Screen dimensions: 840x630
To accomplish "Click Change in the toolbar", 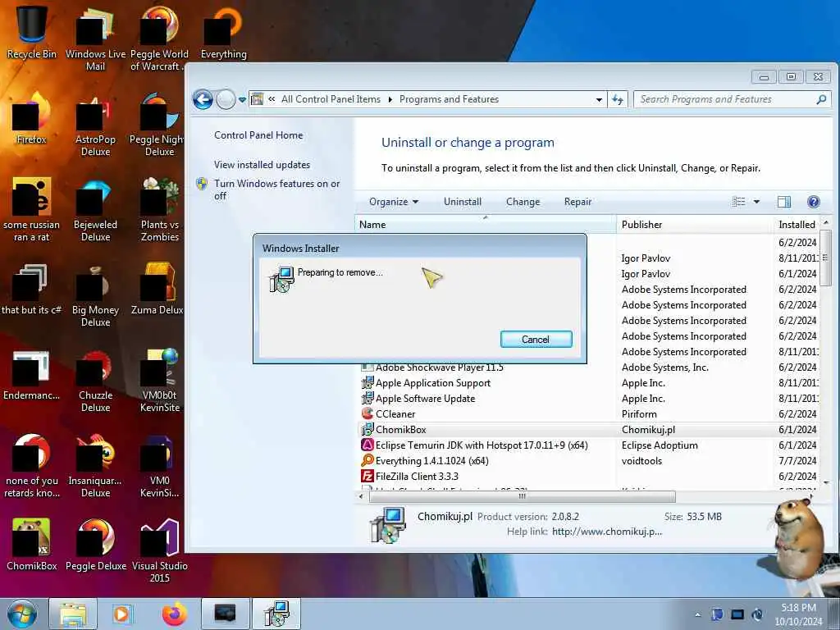I will (x=523, y=202).
